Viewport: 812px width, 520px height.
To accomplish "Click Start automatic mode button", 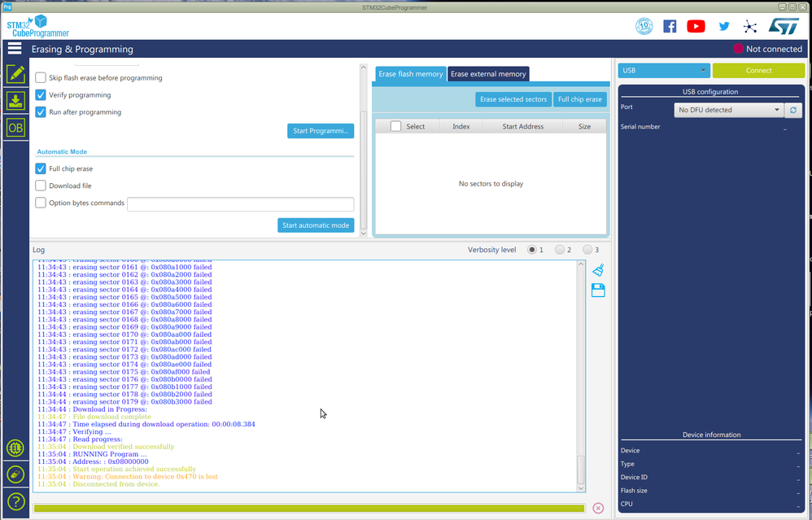I will click(316, 225).
